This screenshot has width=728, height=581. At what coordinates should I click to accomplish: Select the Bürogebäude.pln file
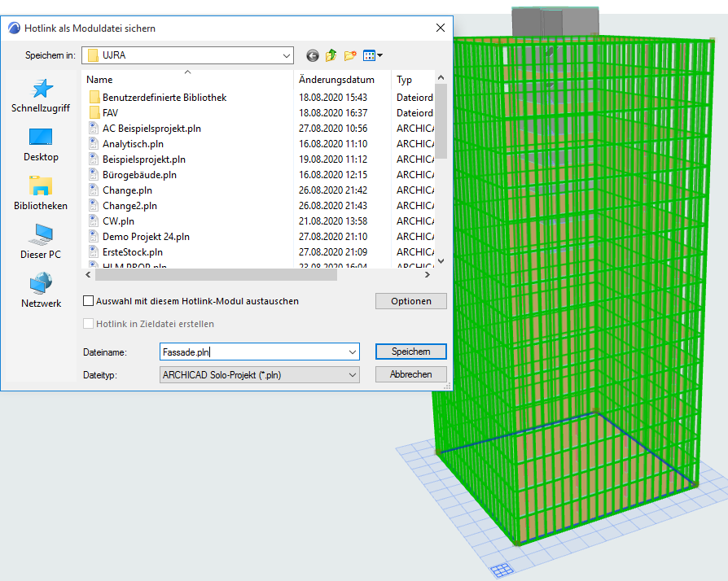click(x=139, y=174)
